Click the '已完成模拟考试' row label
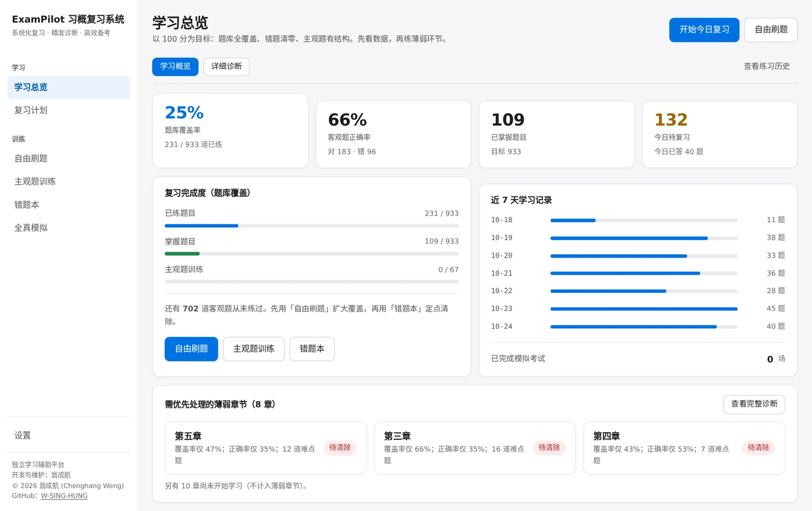Viewport: 812px width, 511px height. tap(518, 358)
